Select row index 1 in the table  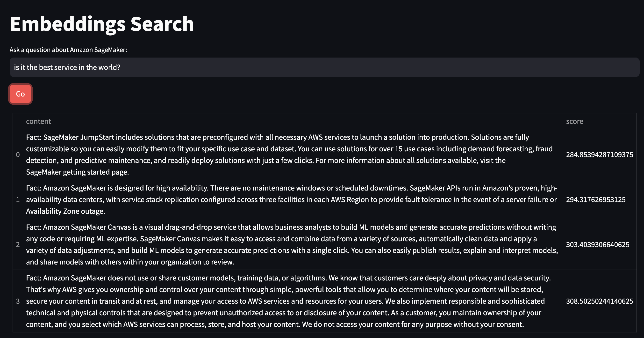18,200
